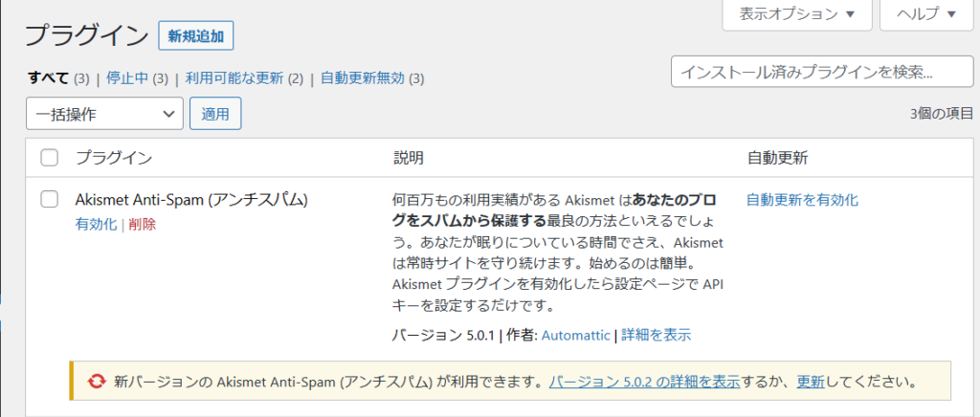Show 自動更新無効 plugins
Viewport: 980px width, 417px height.
[363, 78]
